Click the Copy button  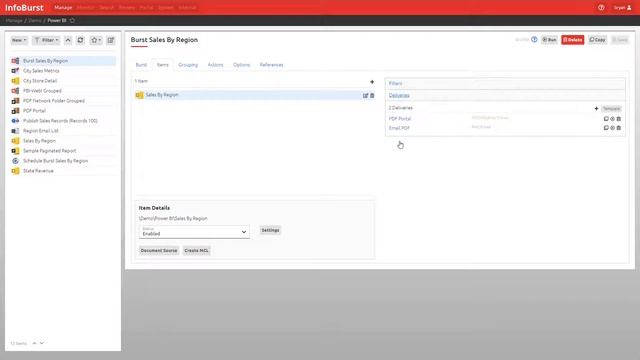tap(598, 40)
